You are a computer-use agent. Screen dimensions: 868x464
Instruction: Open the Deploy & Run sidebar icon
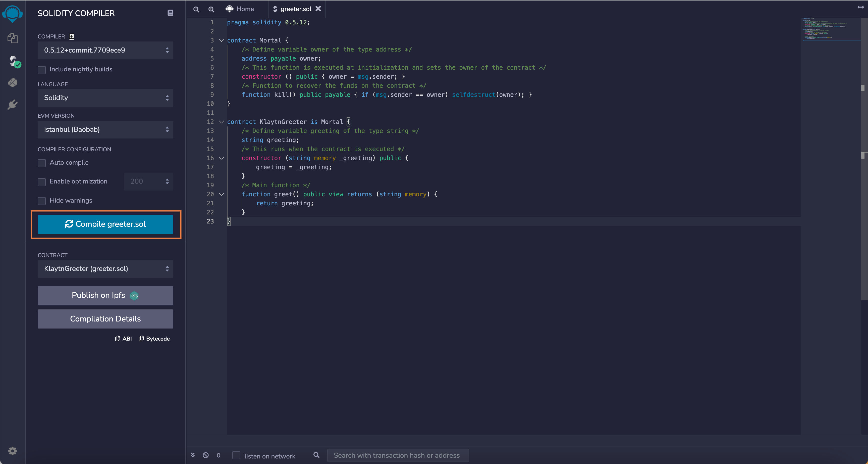(x=13, y=83)
